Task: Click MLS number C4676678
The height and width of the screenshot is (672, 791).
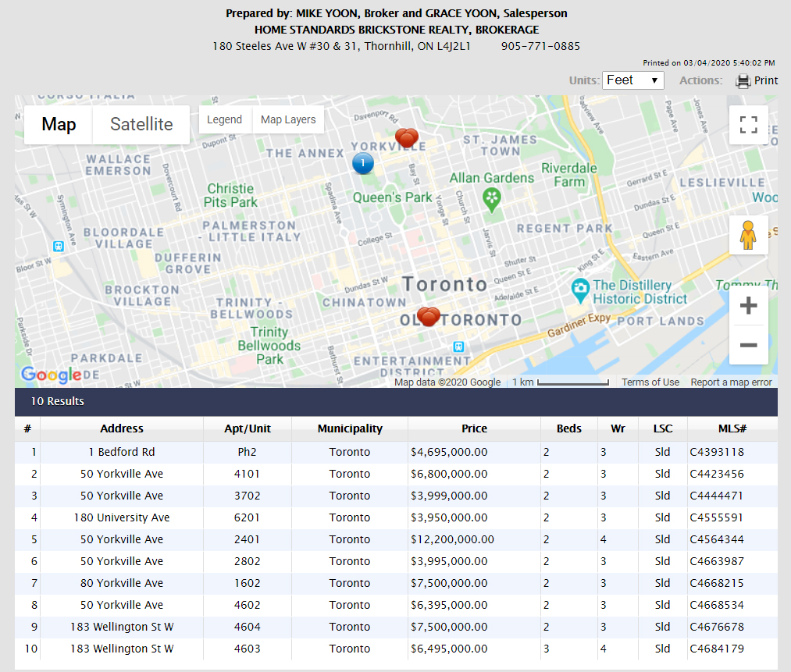Action: point(717,627)
